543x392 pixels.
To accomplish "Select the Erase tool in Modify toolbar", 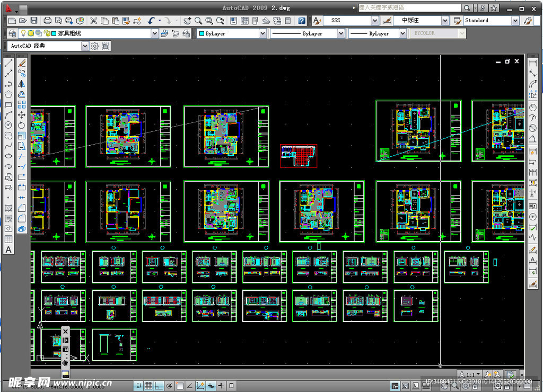I will (x=22, y=63).
